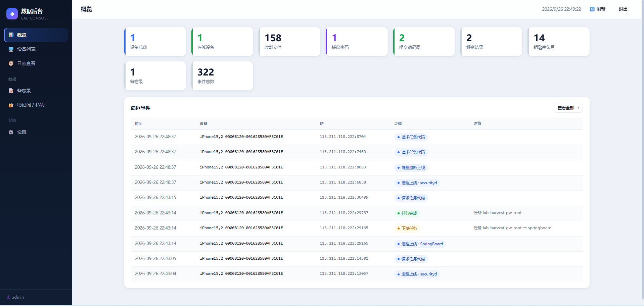Click the 钥匙串条目 14 stat card

(559, 42)
